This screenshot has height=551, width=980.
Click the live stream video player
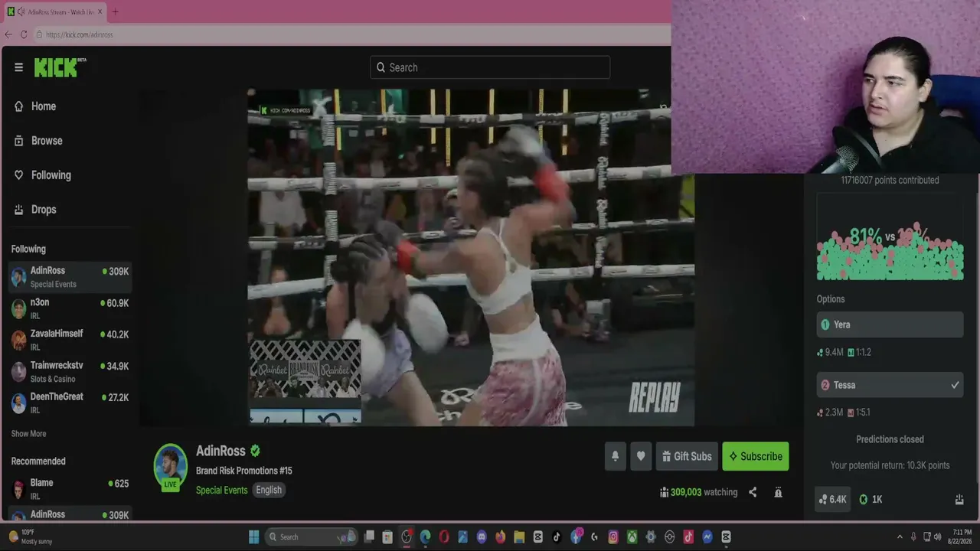point(471,257)
